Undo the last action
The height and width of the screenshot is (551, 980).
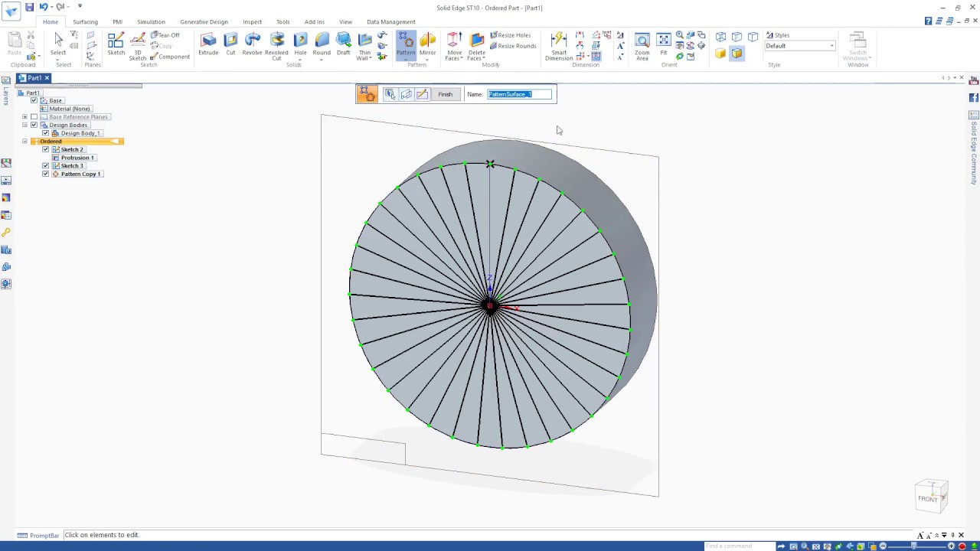[x=43, y=7]
